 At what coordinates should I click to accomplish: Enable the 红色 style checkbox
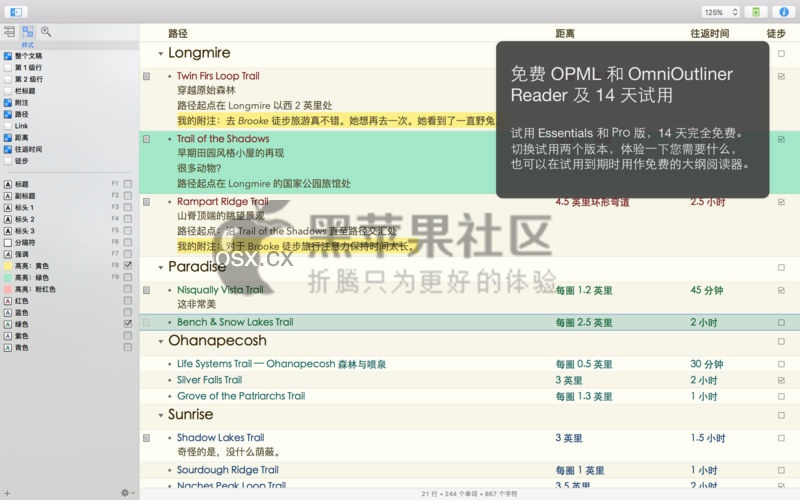pyautogui.click(x=128, y=301)
